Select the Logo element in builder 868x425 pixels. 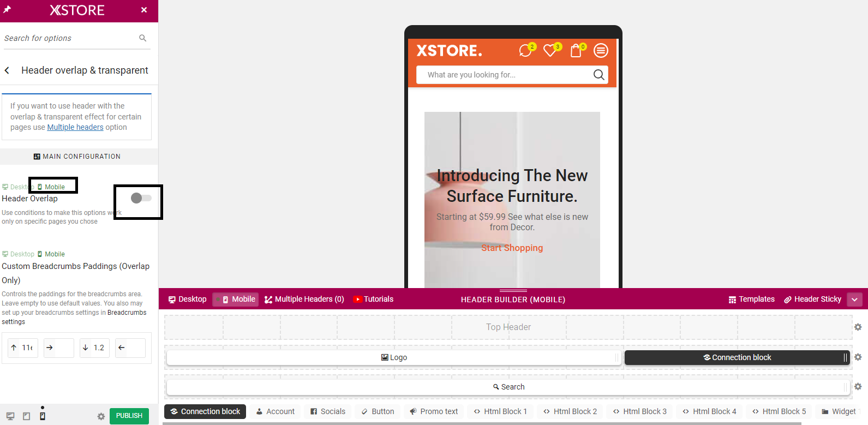point(394,357)
